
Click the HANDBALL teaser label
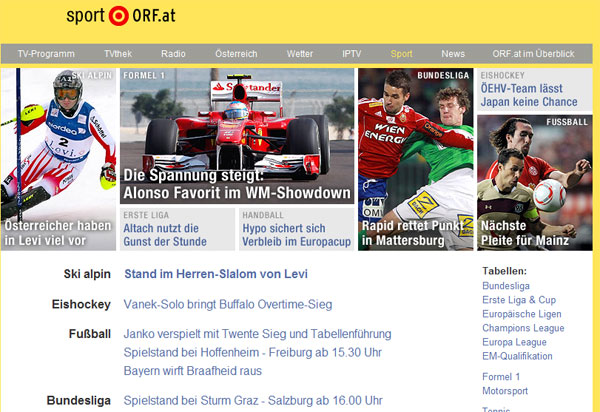(x=263, y=215)
